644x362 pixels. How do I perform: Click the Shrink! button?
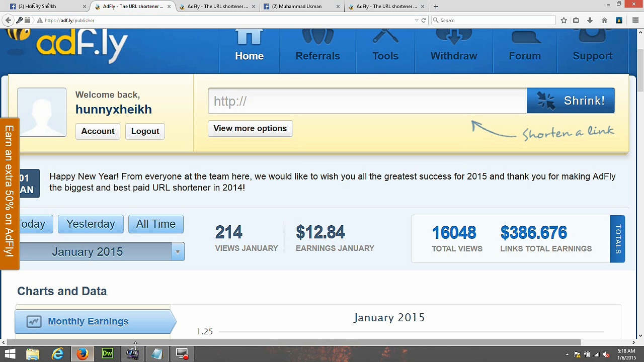(x=571, y=101)
